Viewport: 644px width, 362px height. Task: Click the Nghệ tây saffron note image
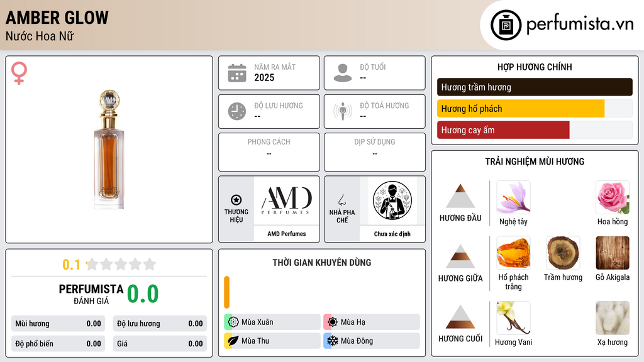point(513,197)
